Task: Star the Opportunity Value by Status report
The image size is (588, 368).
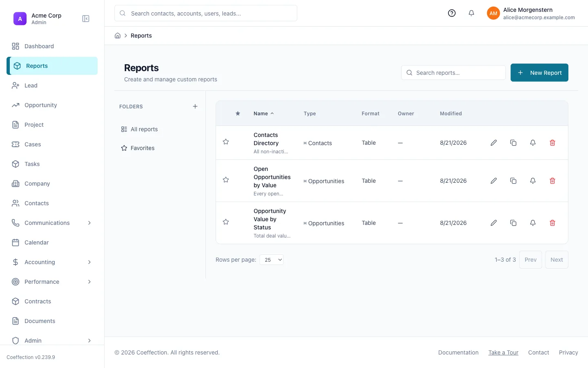Action: tap(226, 222)
